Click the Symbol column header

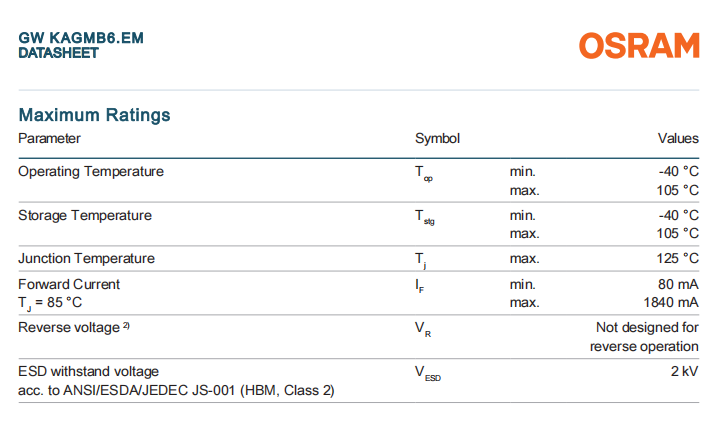click(x=437, y=139)
